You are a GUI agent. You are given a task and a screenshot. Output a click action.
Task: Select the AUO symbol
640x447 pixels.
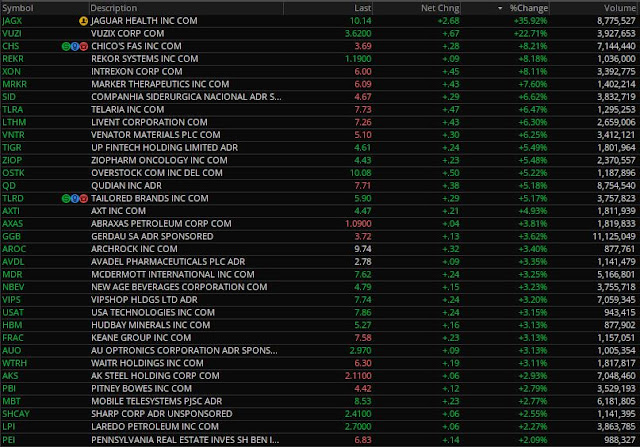[x=11, y=350]
